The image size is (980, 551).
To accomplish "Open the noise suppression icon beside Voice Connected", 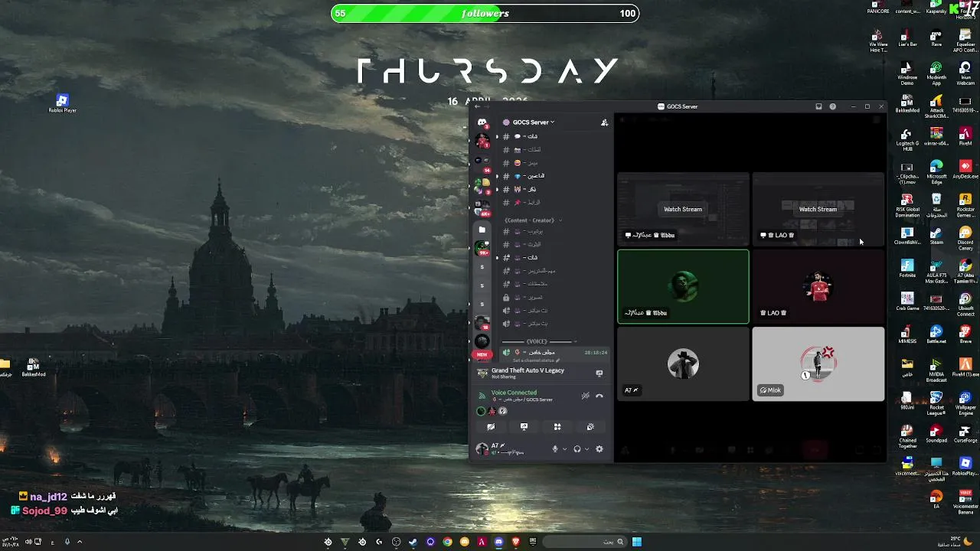I will [x=586, y=396].
